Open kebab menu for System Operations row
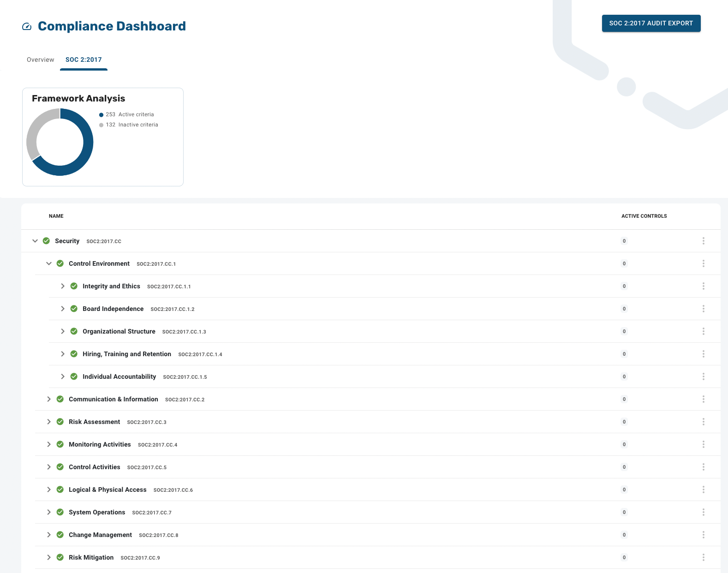This screenshot has width=728, height=573. (703, 512)
